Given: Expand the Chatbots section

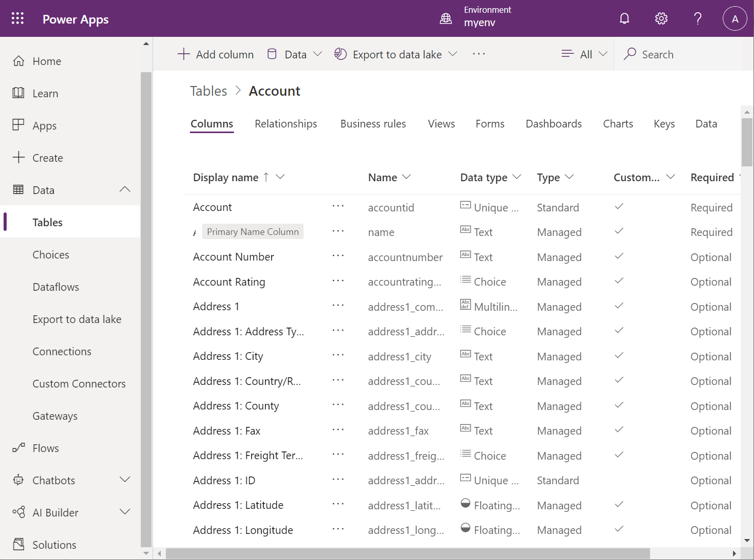Looking at the screenshot, I should point(124,480).
